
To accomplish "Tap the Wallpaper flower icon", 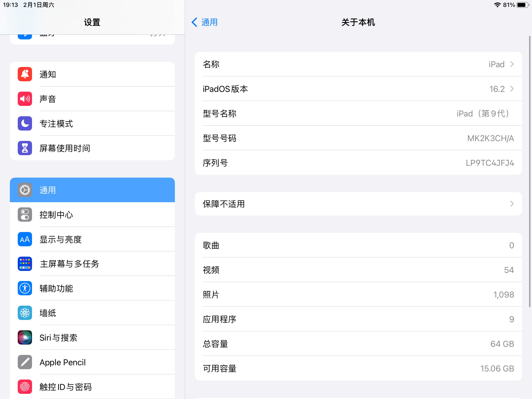I will (25, 313).
